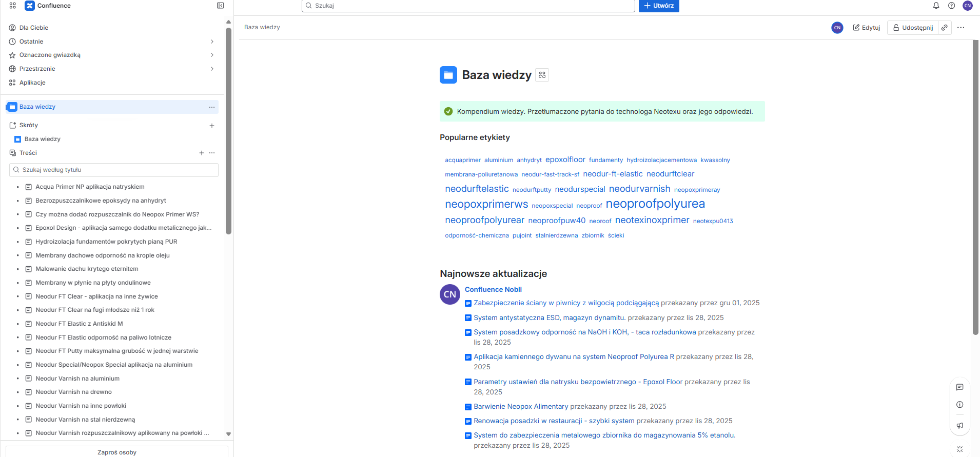Image resolution: width=980 pixels, height=457 pixels.
Task: Open the page comments icon
Action: pos(959,387)
